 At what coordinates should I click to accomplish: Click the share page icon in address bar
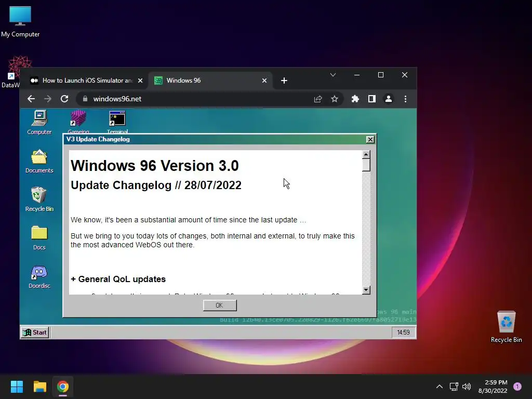pyautogui.click(x=318, y=99)
